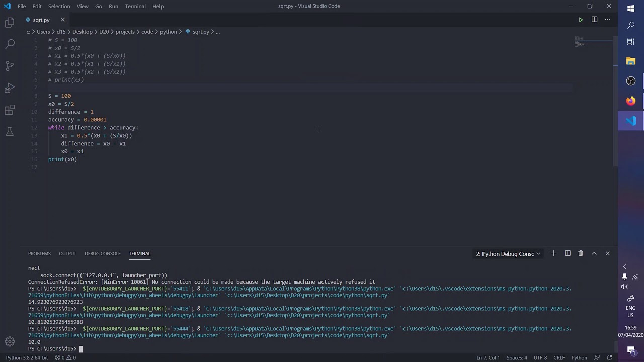
Task: Open the Edit menu
Action: [x=37, y=6]
